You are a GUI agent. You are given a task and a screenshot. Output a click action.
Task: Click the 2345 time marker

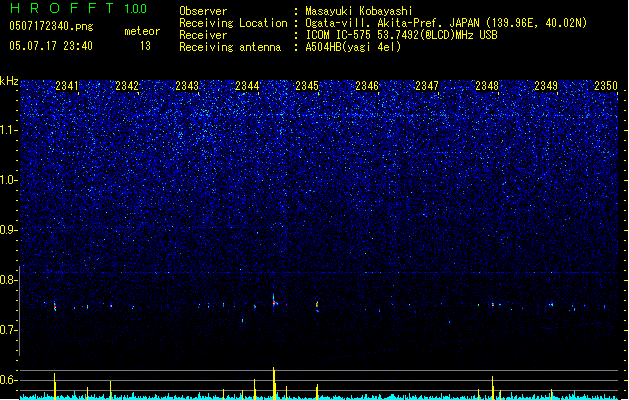click(x=307, y=86)
